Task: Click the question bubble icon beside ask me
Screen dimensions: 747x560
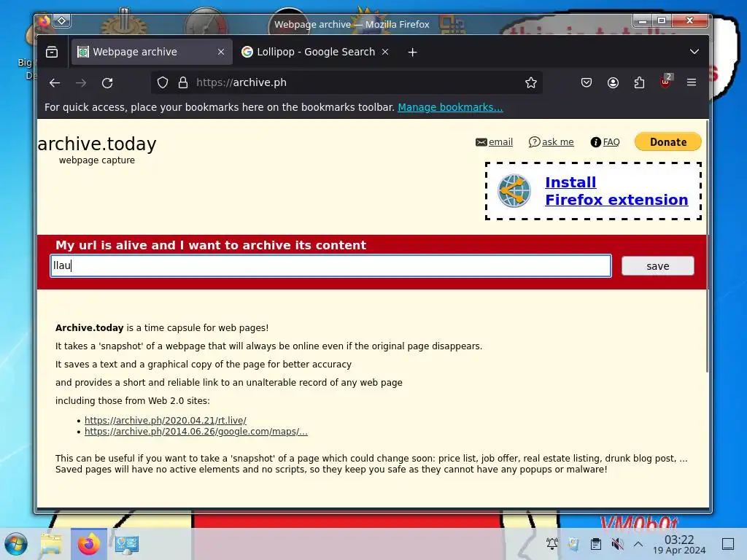Action: (534, 142)
